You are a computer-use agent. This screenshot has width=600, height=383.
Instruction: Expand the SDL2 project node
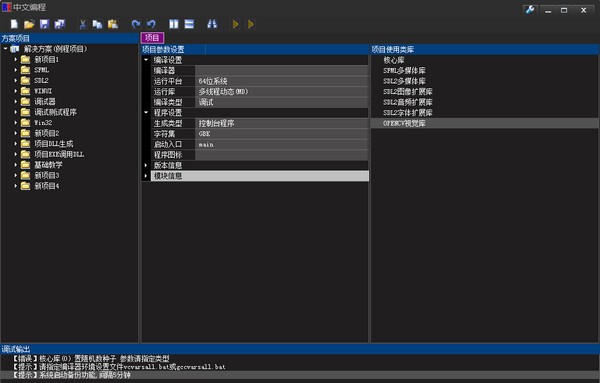(16, 81)
